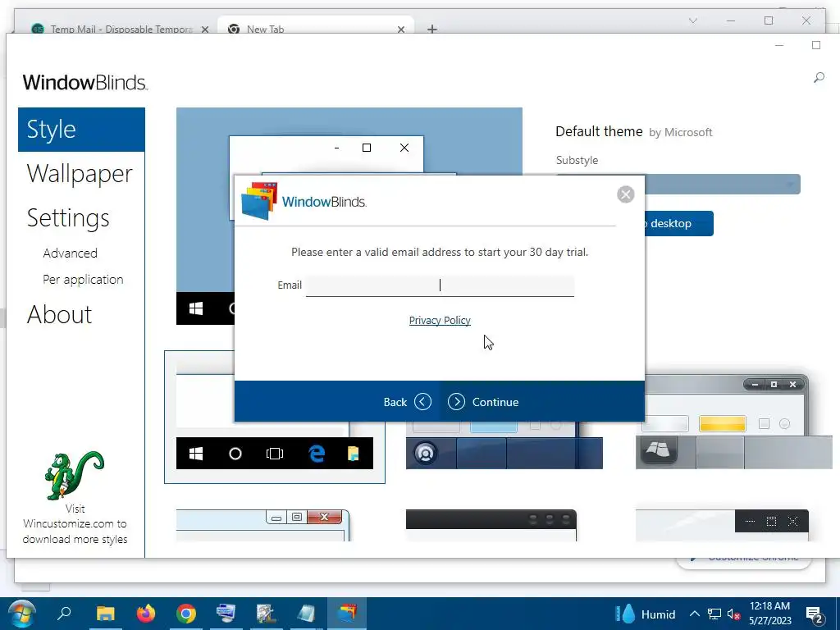
Task: Open the paint tools app in taskbar
Action: [x=267, y=614]
